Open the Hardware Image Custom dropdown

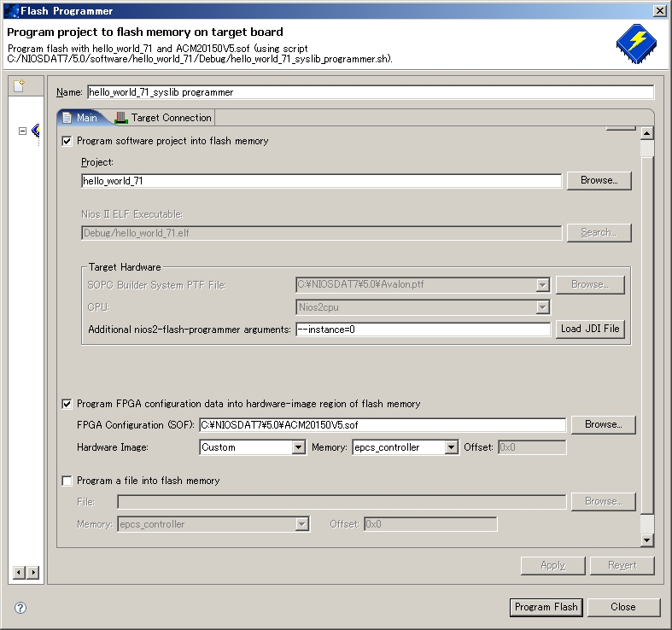click(298, 447)
